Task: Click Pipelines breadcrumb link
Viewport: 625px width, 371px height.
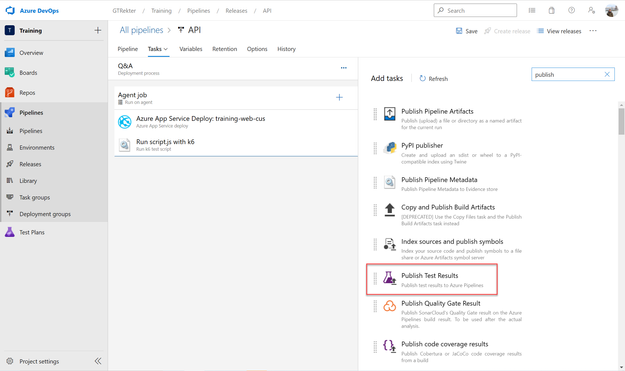Action: coord(199,11)
